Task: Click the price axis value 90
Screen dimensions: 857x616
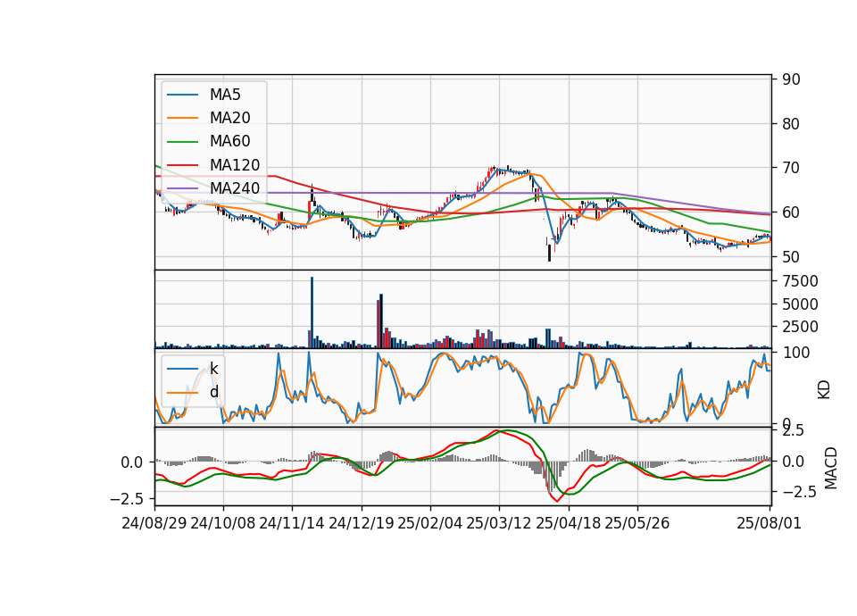Action: pyautogui.click(x=791, y=79)
